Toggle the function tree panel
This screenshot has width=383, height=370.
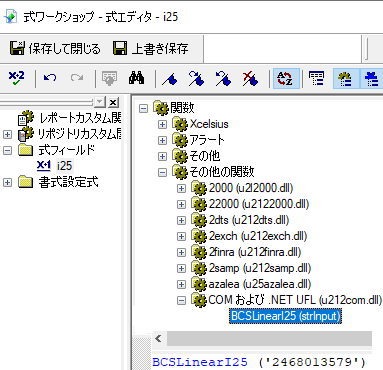pos(346,79)
